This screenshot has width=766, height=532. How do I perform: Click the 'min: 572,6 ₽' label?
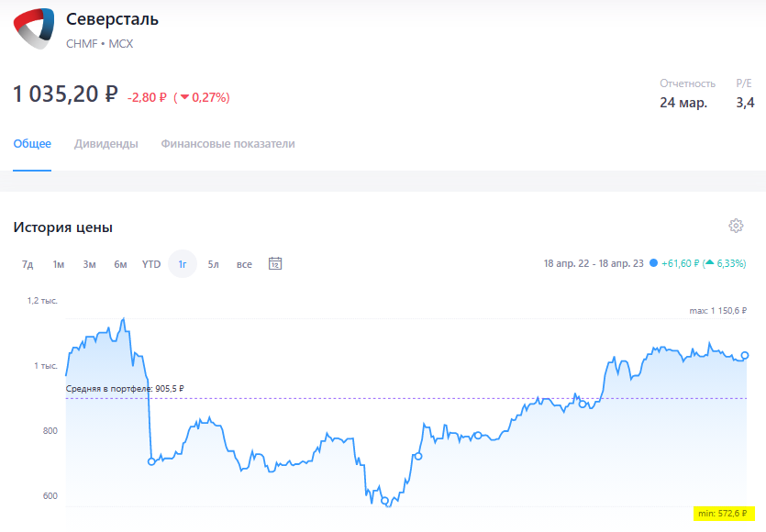(723, 514)
